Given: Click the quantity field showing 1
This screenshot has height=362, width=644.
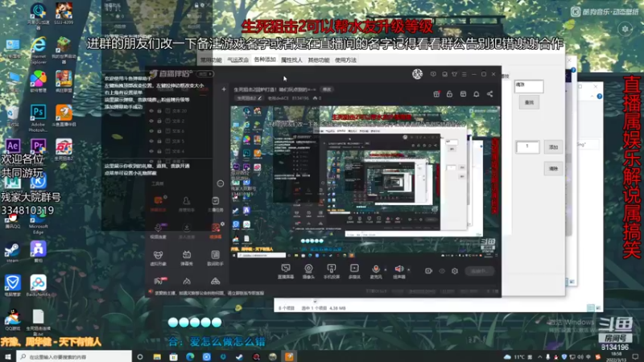Looking at the screenshot, I should point(527,147).
